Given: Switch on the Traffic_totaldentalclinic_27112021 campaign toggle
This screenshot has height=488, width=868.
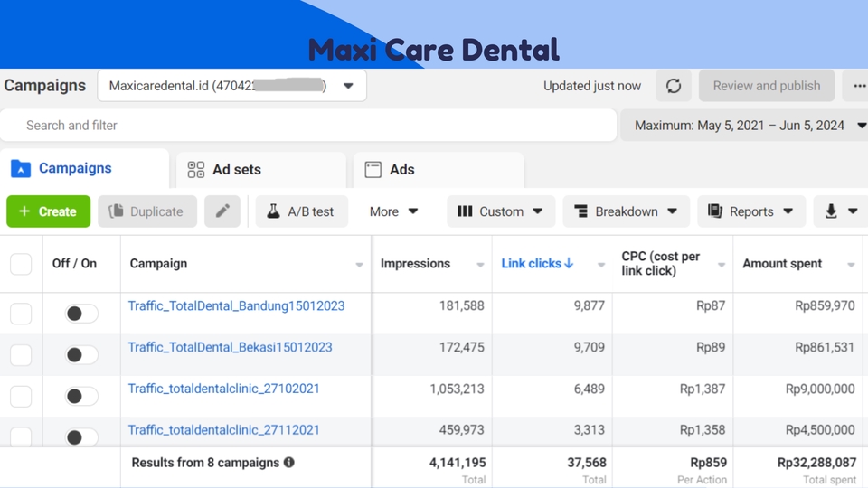Looking at the screenshot, I should [81, 437].
